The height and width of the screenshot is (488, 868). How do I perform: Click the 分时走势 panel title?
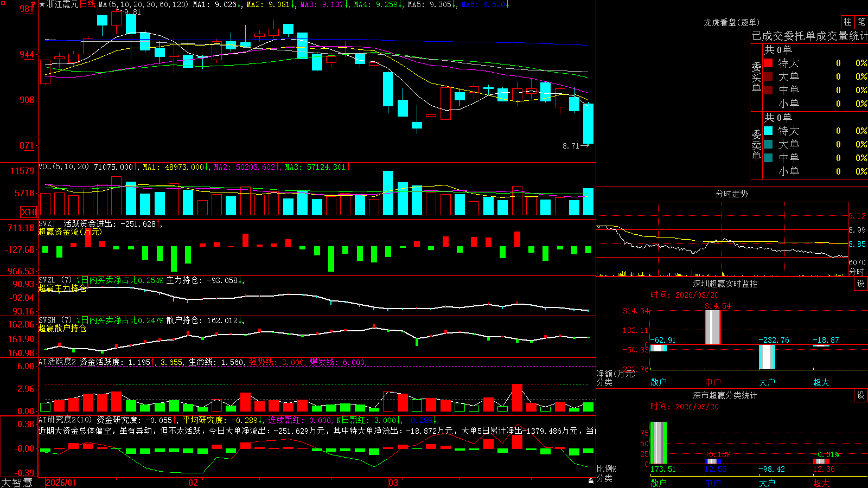point(731,194)
